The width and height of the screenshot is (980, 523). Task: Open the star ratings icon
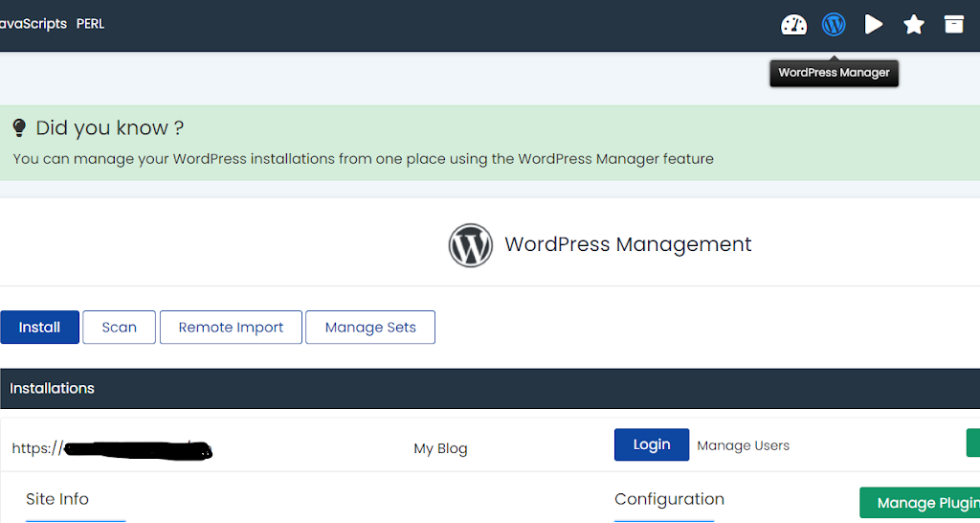point(914,25)
